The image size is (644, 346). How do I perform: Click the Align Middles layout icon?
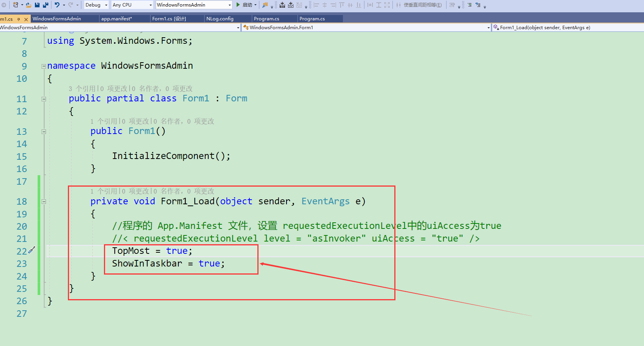pyautogui.click(x=350, y=5)
